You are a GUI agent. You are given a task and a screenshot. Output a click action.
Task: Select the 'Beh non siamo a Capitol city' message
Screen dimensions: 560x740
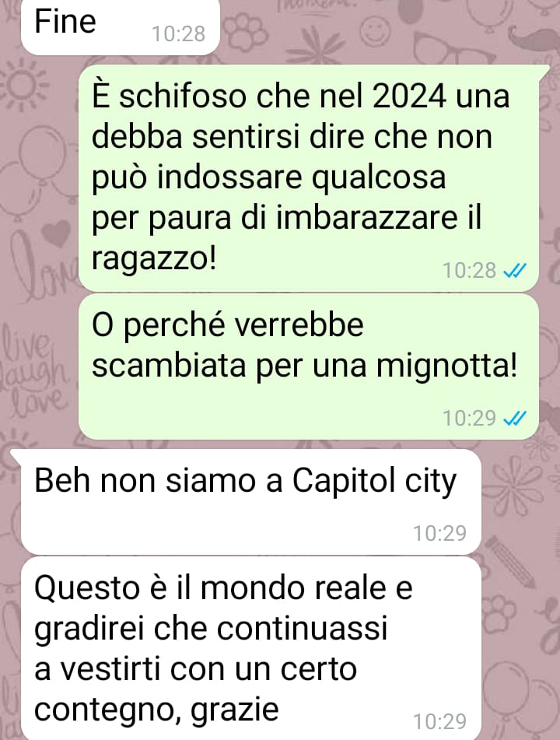pyautogui.click(x=251, y=502)
